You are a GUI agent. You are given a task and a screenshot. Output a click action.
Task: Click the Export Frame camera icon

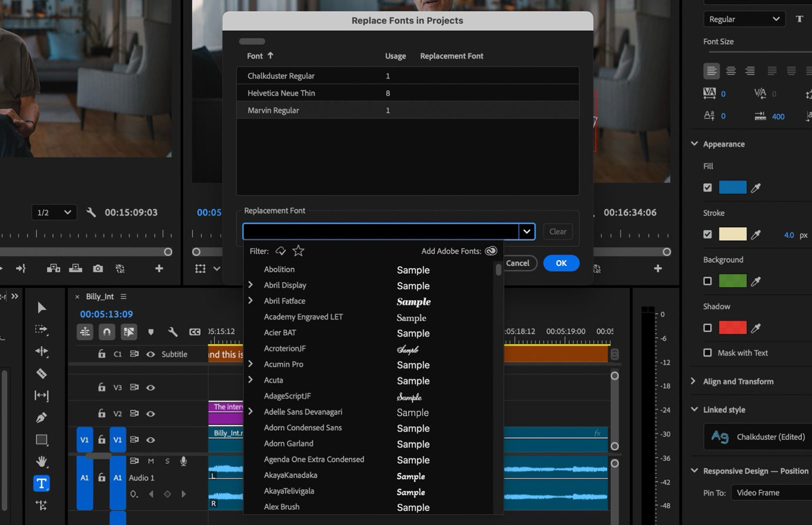pyautogui.click(x=96, y=268)
